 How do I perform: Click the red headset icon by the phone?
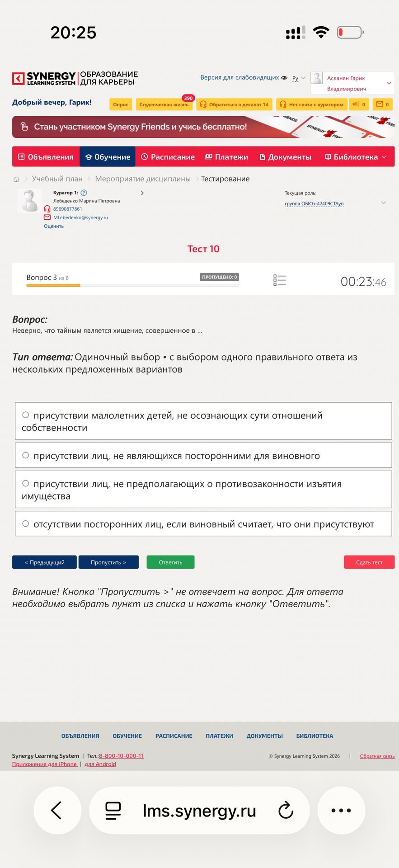pyautogui.click(x=47, y=209)
